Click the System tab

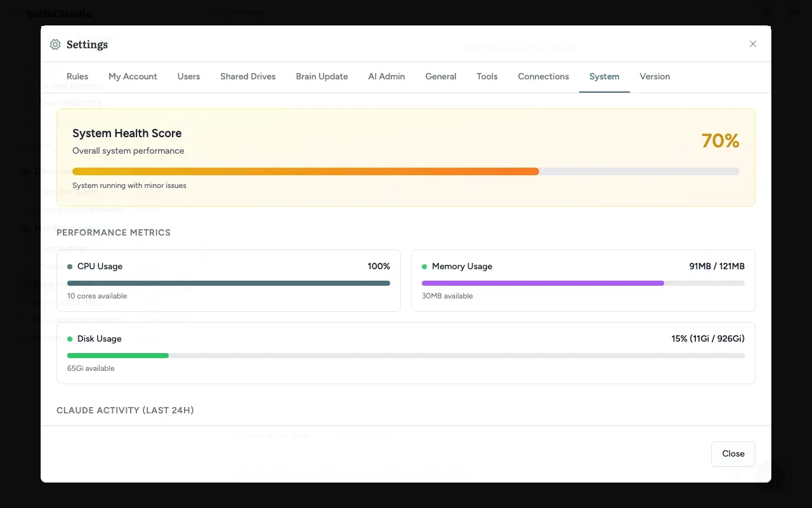[604, 76]
